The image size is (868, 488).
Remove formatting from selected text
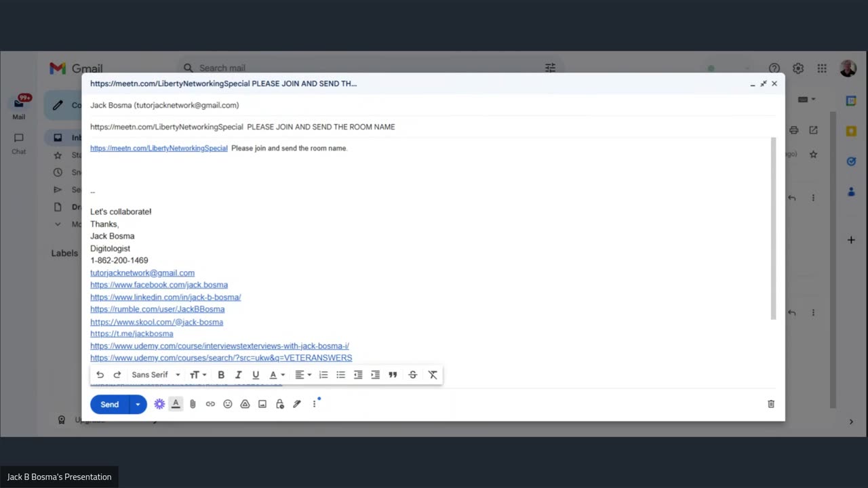pos(433,375)
